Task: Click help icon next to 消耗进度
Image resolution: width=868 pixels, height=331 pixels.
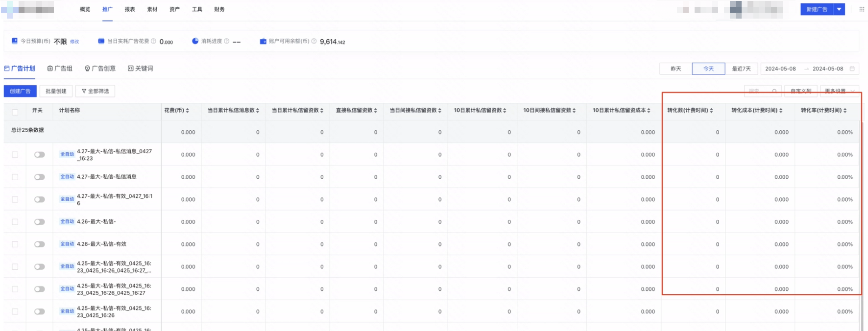Action: tap(226, 41)
